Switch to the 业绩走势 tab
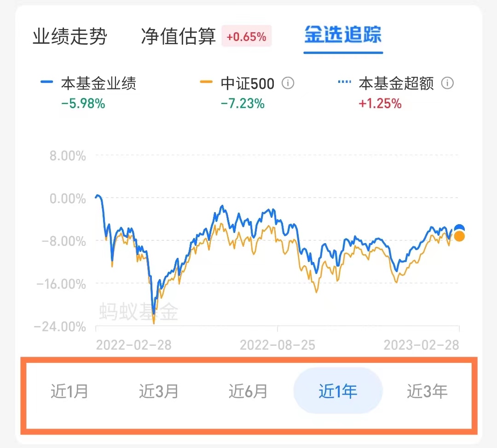Screen dimensions: 497x448 [70, 37]
